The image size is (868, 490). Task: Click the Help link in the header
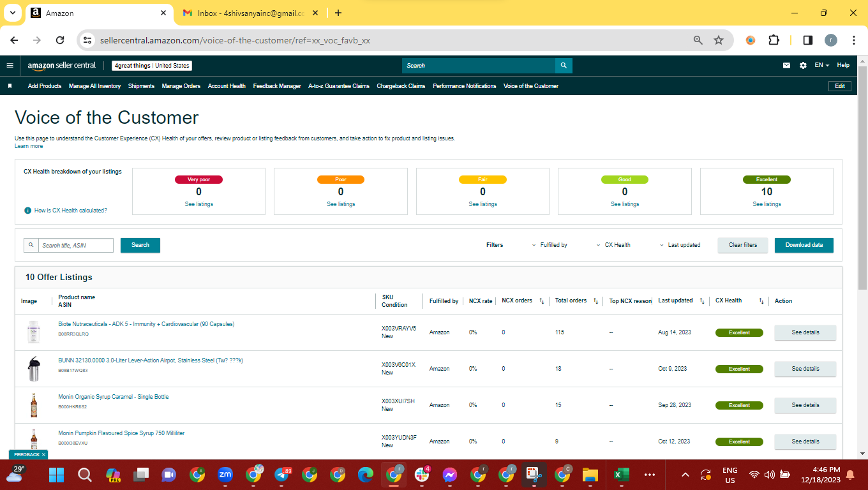click(843, 65)
